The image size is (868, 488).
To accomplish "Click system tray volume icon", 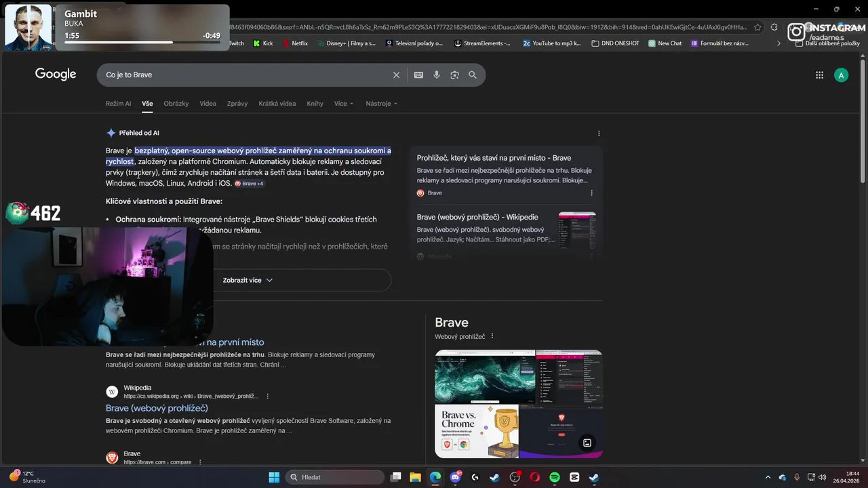I will (x=822, y=477).
